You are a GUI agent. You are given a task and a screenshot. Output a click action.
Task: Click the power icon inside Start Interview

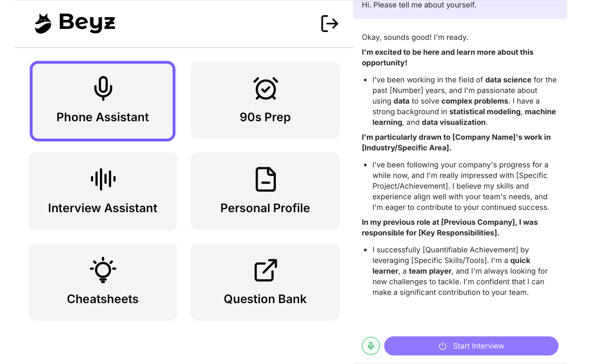[x=443, y=346]
